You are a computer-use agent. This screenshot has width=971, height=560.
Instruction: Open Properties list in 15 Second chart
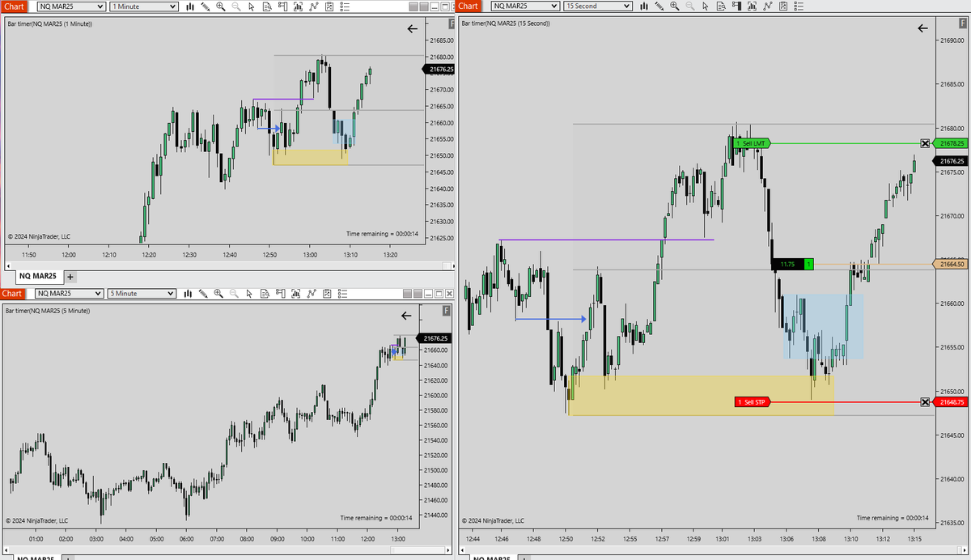click(799, 6)
